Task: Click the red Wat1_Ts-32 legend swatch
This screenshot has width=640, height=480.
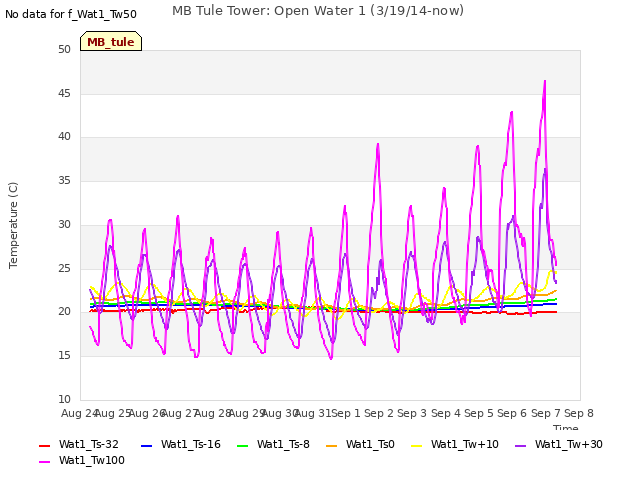Action: click(x=44, y=445)
